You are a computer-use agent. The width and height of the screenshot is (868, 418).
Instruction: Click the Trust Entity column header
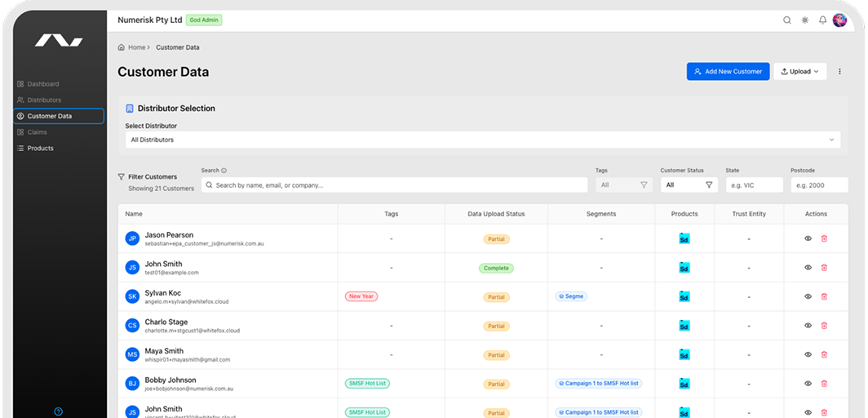(749, 214)
